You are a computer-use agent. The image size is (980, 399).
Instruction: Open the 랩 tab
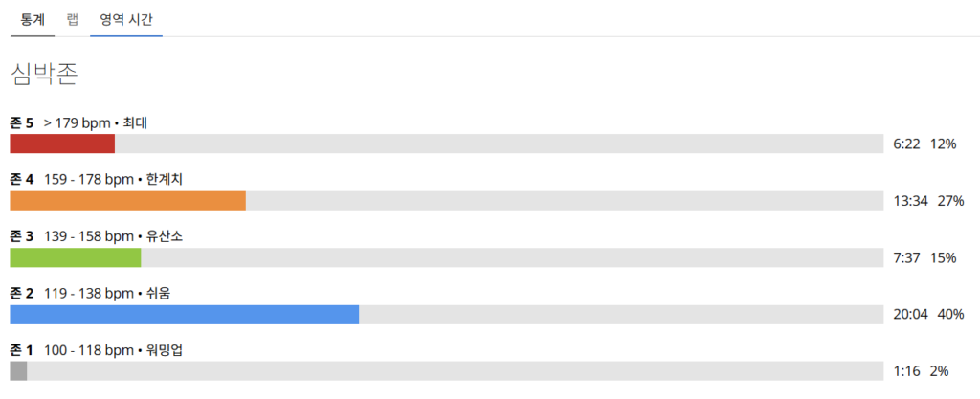pos(73,19)
